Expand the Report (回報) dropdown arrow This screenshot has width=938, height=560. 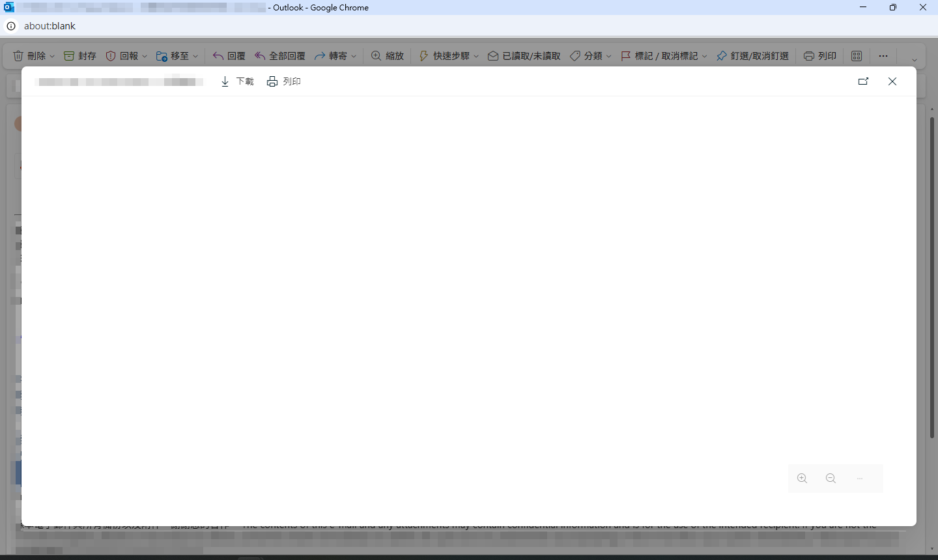(x=145, y=56)
